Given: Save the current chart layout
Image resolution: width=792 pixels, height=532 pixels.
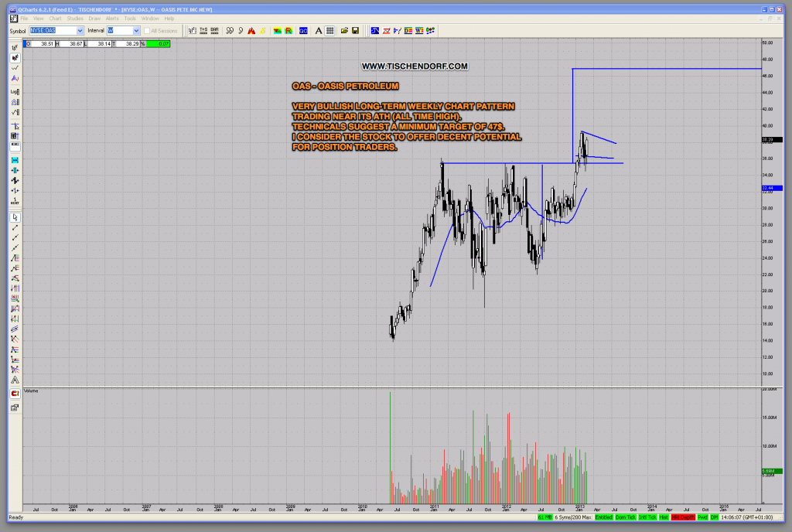Looking at the screenshot, I should click(x=354, y=30).
